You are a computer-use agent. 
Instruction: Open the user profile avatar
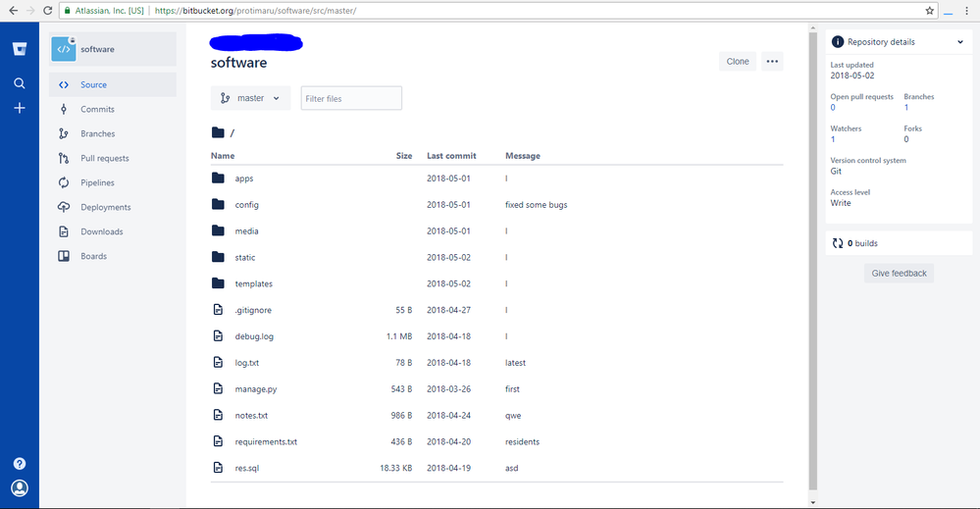(19, 487)
